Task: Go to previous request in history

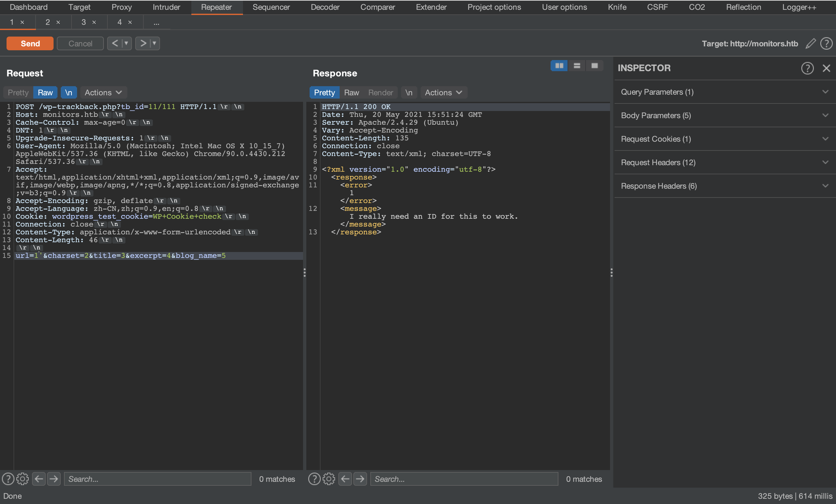Action: 115,43
